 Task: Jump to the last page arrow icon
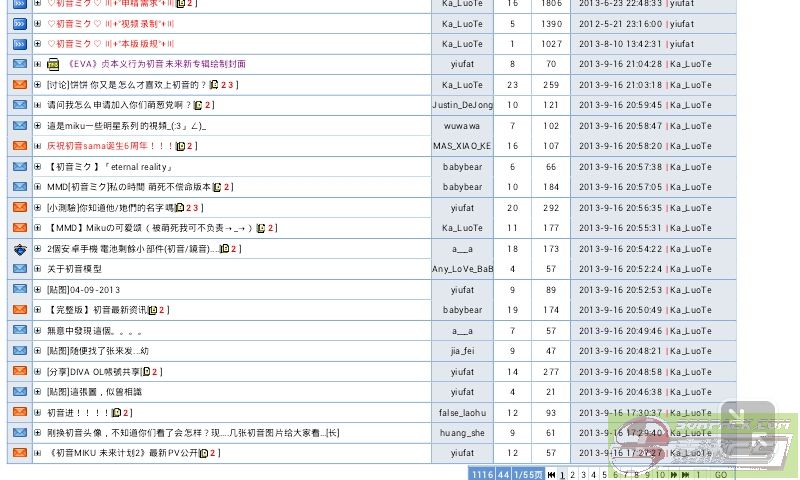click(x=685, y=475)
